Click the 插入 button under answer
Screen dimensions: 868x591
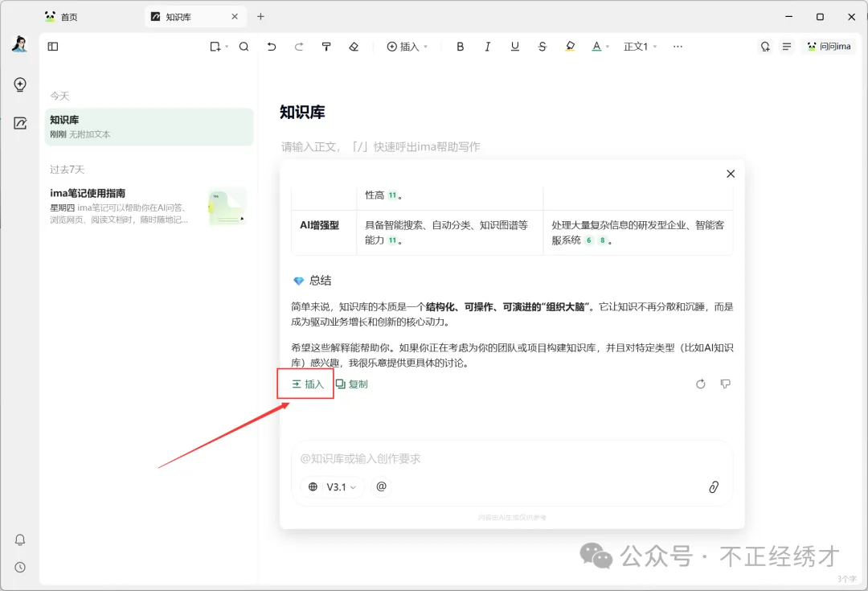(x=308, y=384)
